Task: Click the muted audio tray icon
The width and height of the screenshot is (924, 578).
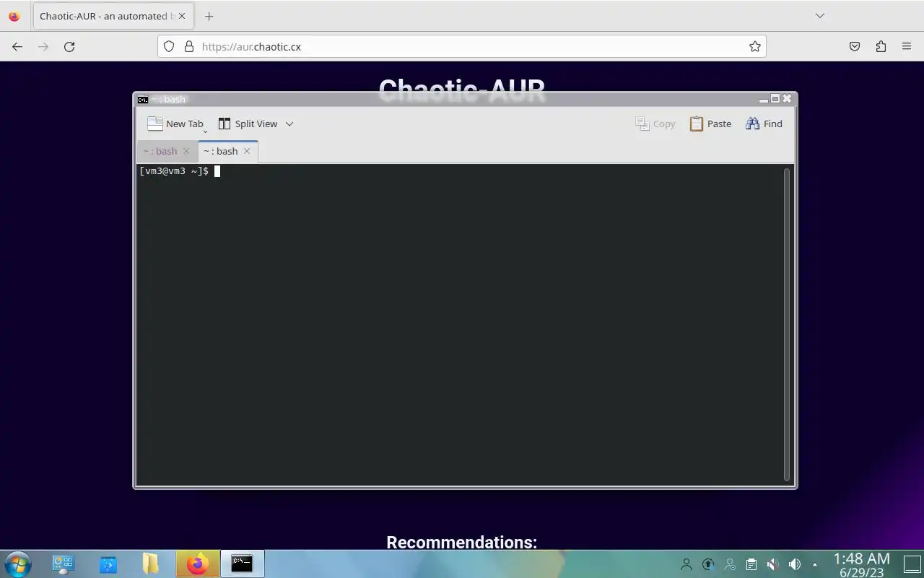Action: pyautogui.click(x=772, y=564)
